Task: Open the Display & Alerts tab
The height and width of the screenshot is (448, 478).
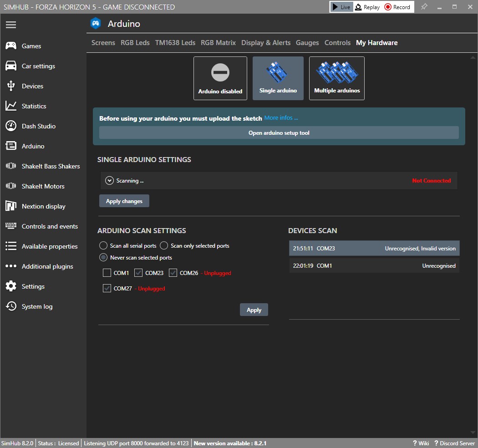Action: (266, 43)
